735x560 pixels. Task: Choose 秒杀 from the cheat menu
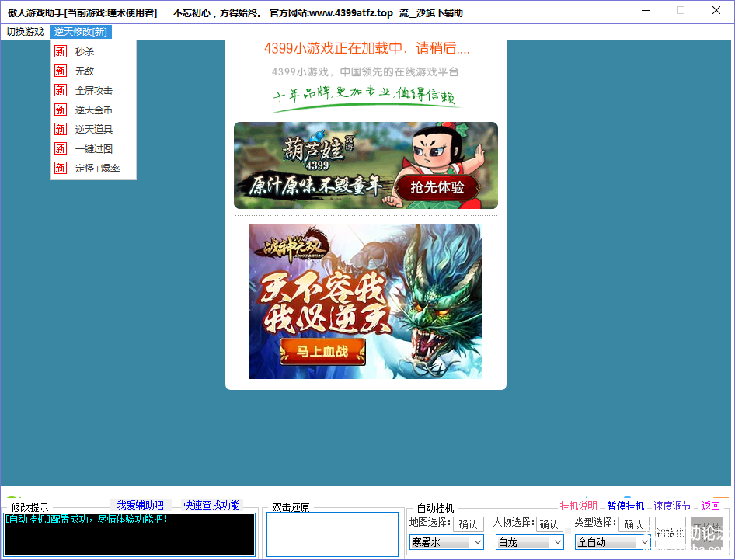93,51
